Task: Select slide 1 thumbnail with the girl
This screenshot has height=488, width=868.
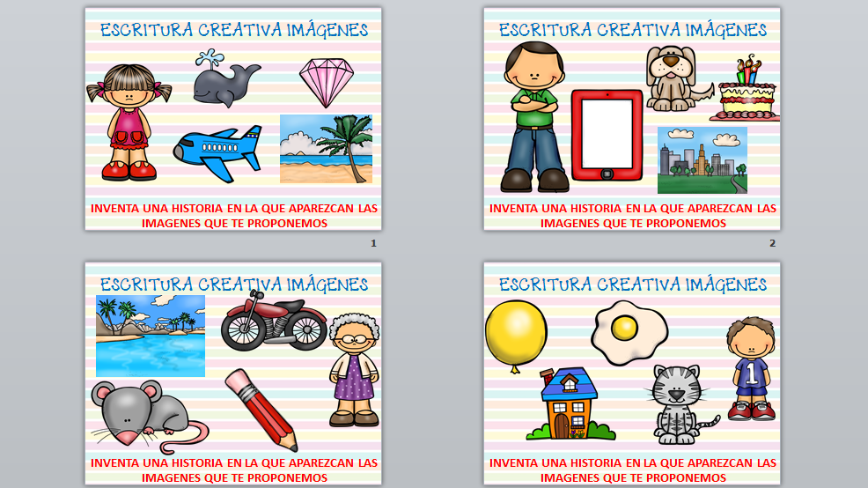Action: 233,119
